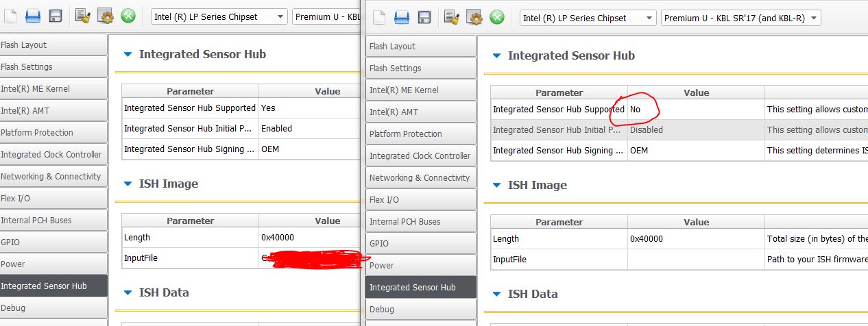Click the broom clear icon in right window
This screenshot has height=326, width=868.
click(452, 18)
